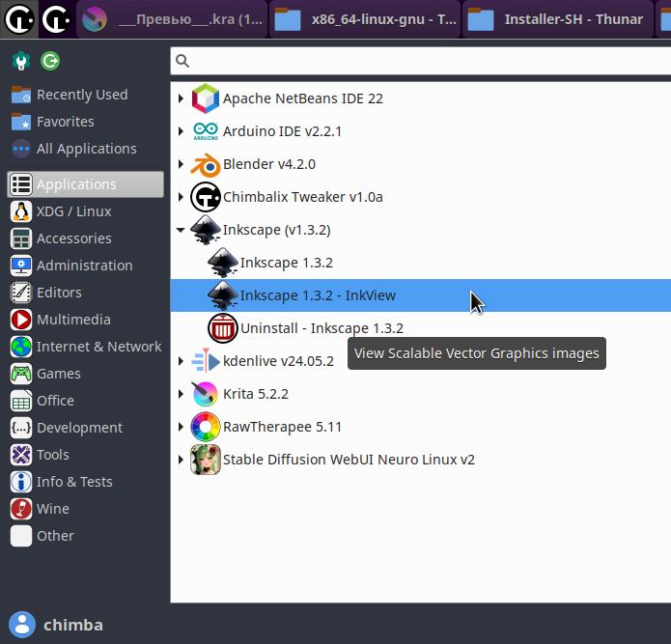Click the 'kdenlive v24.05.2' label

[279, 361]
